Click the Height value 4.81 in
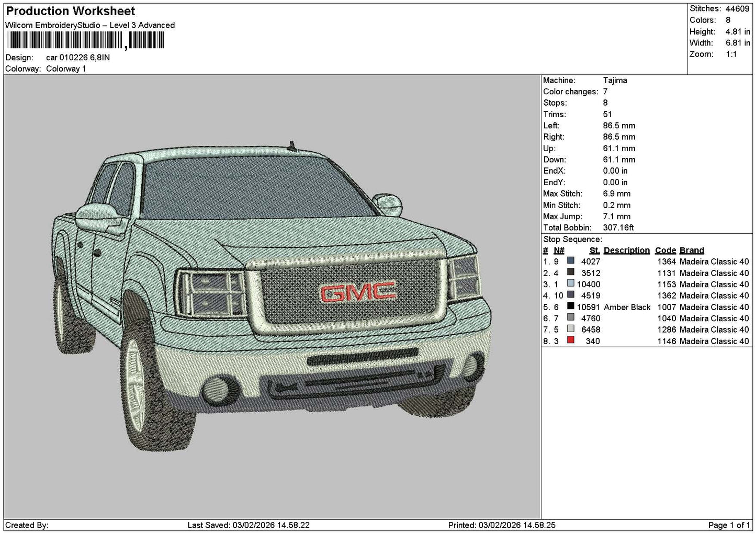This screenshot has width=756, height=534. pyautogui.click(x=738, y=32)
